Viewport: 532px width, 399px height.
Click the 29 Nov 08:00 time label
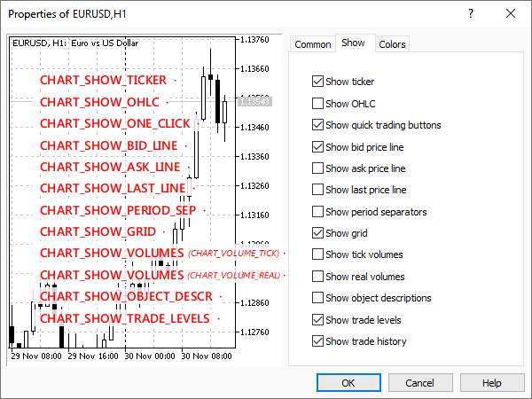click(36, 356)
